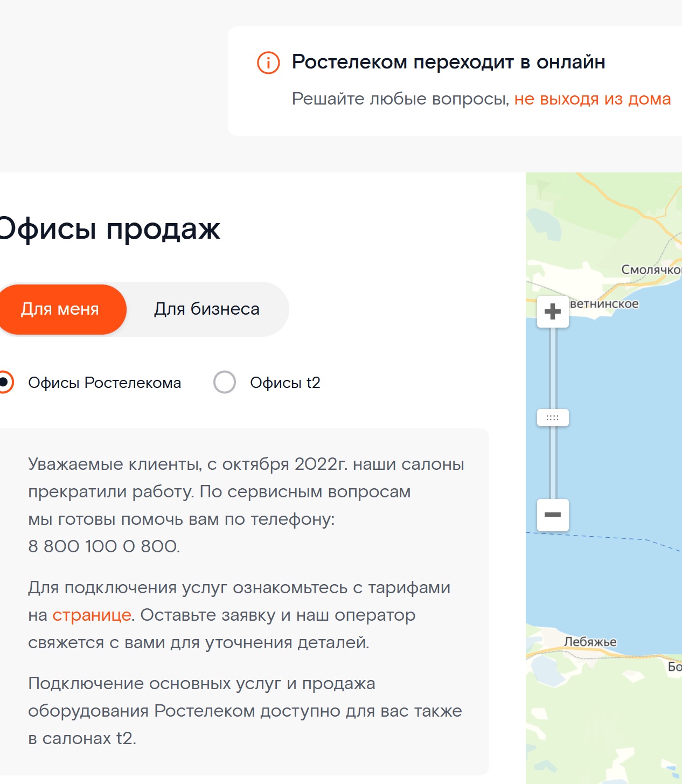Click the Ростелеком переходит в онлайн title
The image size is (682, 784).
[448, 62]
